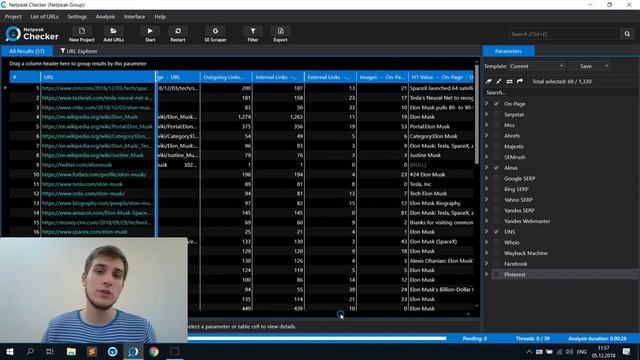This screenshot has width=640, height=360.
Task: Open File Explorer from the taskbar
Action: pos(71,351)
